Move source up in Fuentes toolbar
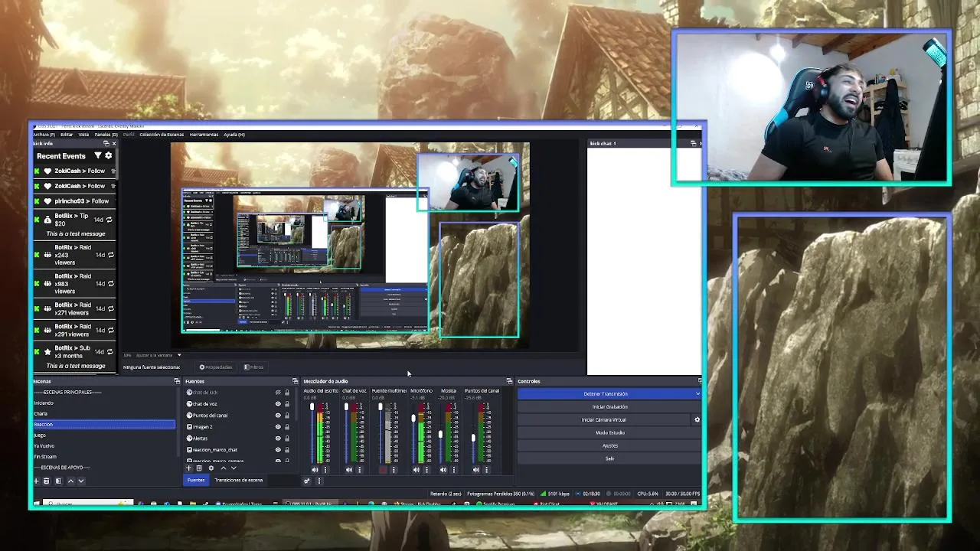 pyautogui.click(x=224, y=468)
